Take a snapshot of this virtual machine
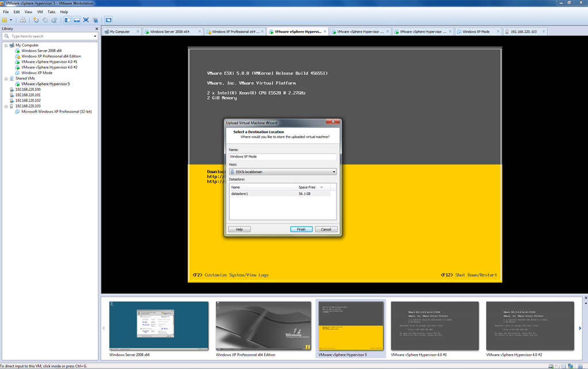588x369 pixels. pyautogui.click(x=36, y=19)
